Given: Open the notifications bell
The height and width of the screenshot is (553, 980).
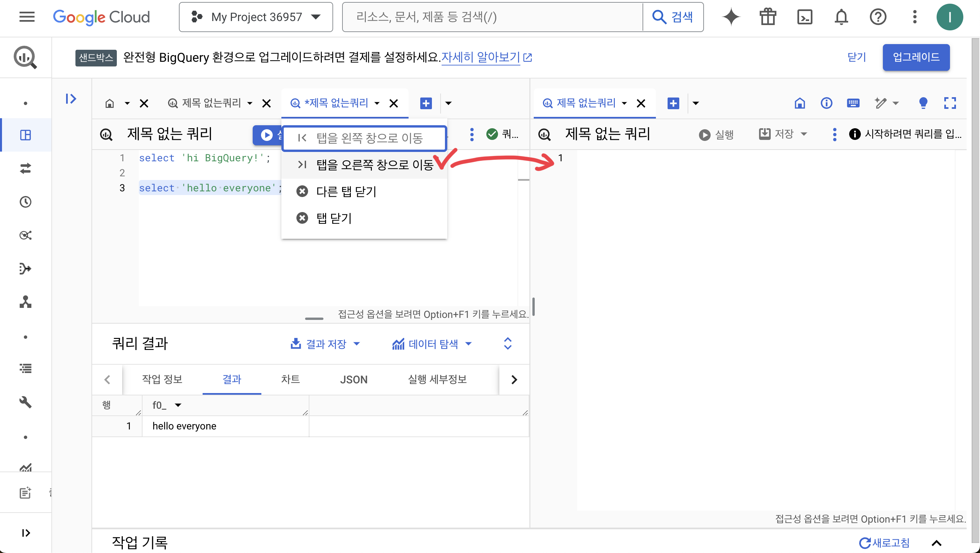Looking at the screenshot, I should (x=841, y=17).
